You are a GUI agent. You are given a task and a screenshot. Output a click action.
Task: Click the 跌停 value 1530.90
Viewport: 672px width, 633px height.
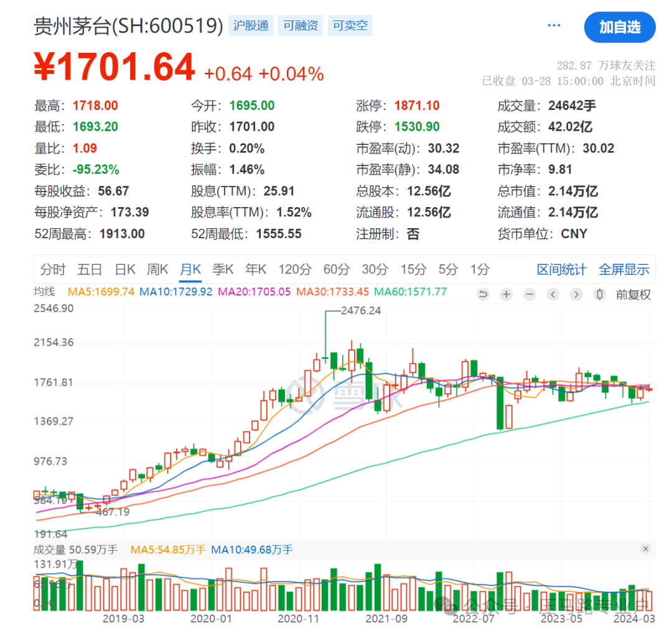(x=417, y=127)
